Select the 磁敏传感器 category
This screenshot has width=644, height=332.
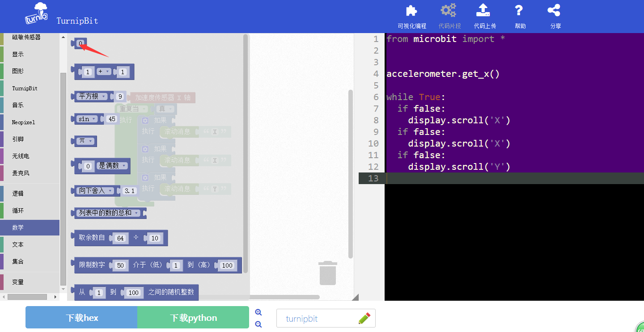coord(30,38)
